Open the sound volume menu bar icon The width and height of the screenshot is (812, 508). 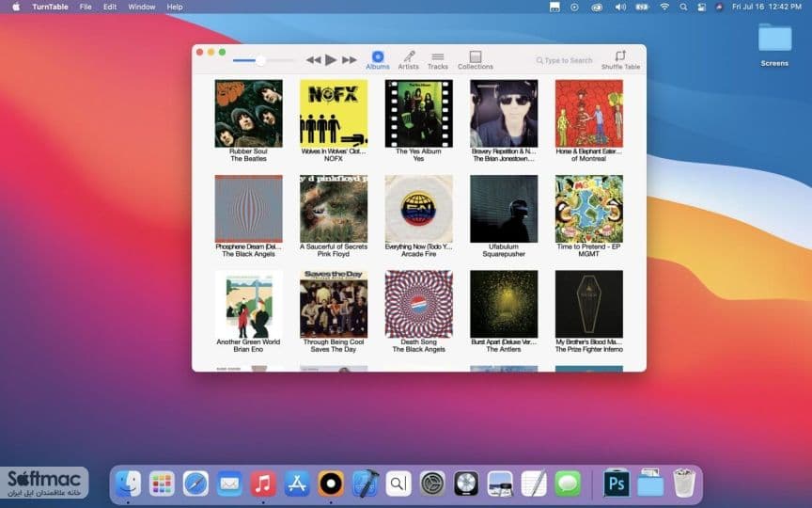pos(620,7)
